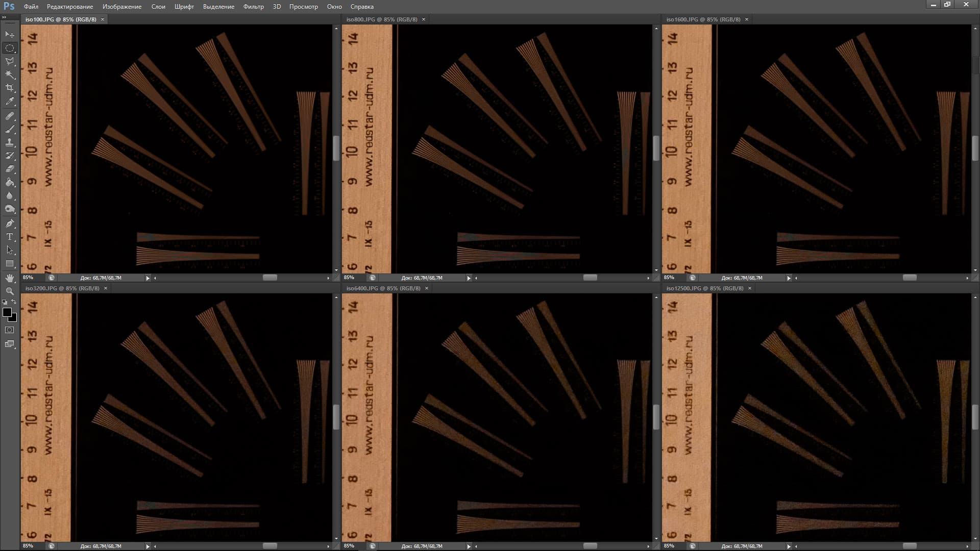Close the iso800.JPG document tab
Viewport: 980px width, 551px height.
(424, 19)
